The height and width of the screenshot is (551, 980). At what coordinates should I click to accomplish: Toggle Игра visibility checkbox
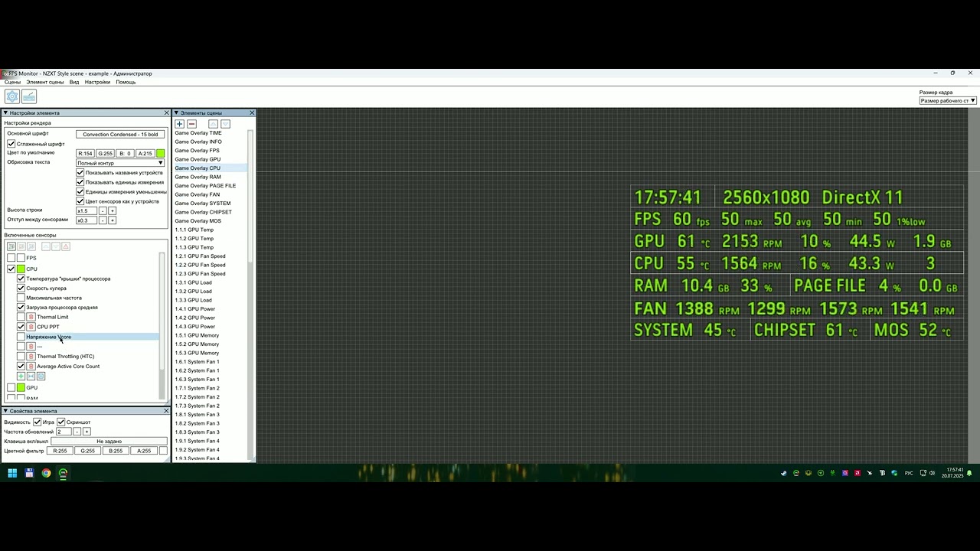tap(38, 422)
